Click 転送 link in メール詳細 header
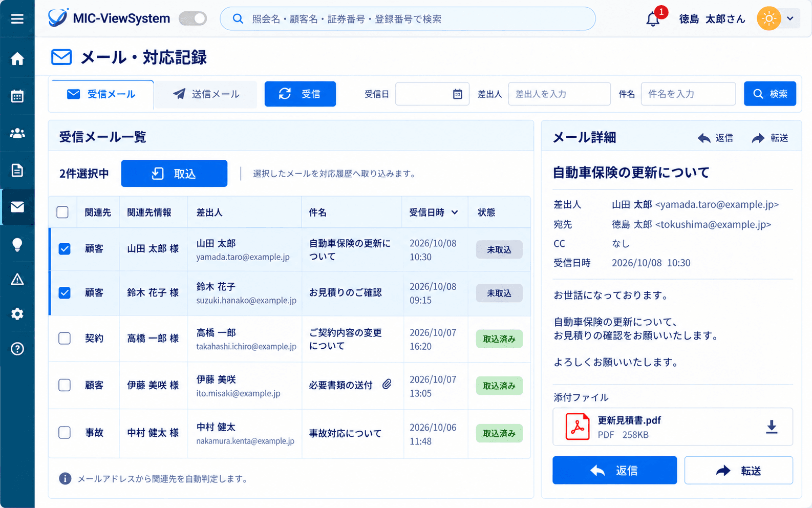The image size is (812, 508). 770,138
